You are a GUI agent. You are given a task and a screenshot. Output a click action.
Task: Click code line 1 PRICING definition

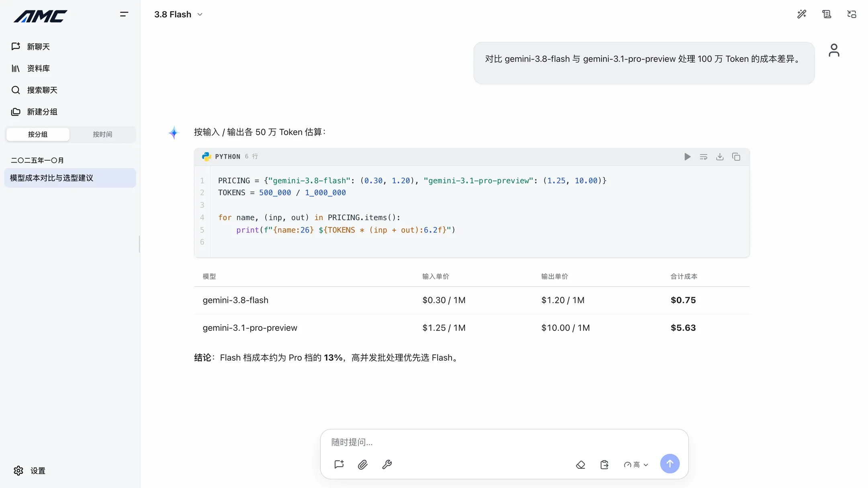pyautogui.click(x=412, y=181)
